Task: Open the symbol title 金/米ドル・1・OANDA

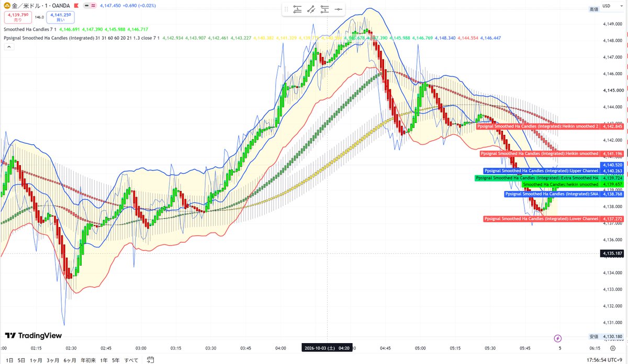Action: (x=41, y=5)
